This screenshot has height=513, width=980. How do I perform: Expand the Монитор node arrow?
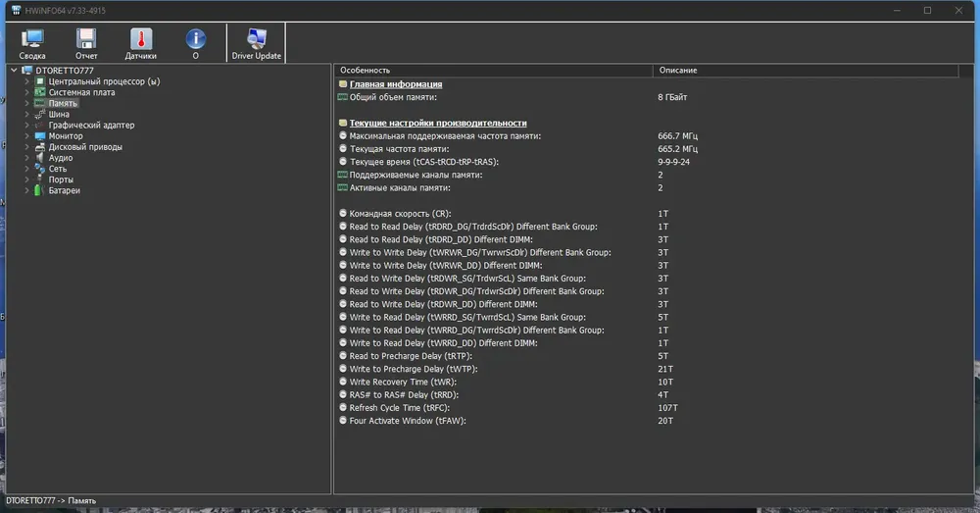point(26,135)
